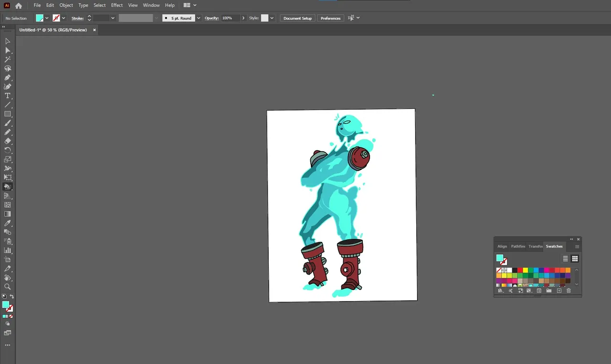Click the Opacity label link
Image resolution: width=611 pixels, height=364 pixels.
[x=211, y=18]
